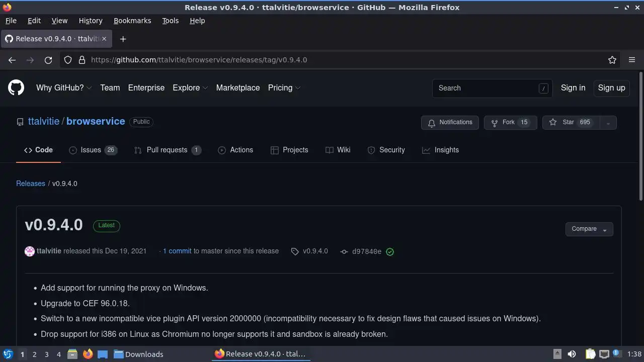Click the page vertical scrollbar
The image size is (644, 362).
(x=641, y=136)
